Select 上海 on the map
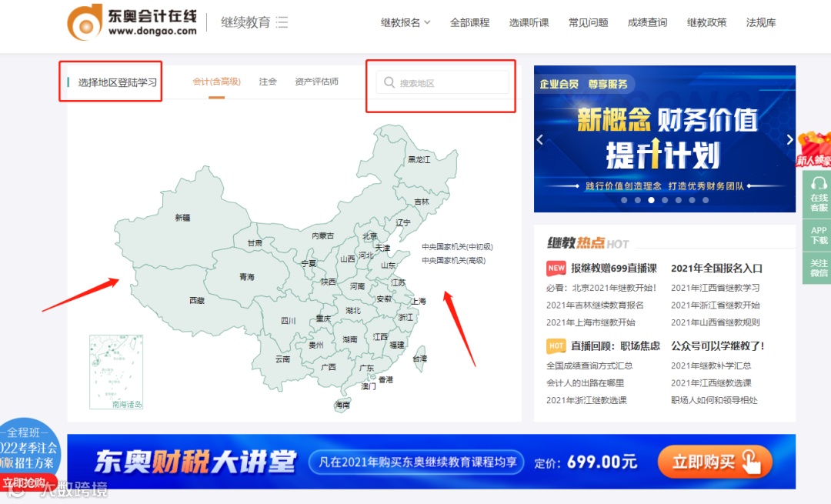 click(419, 301)
